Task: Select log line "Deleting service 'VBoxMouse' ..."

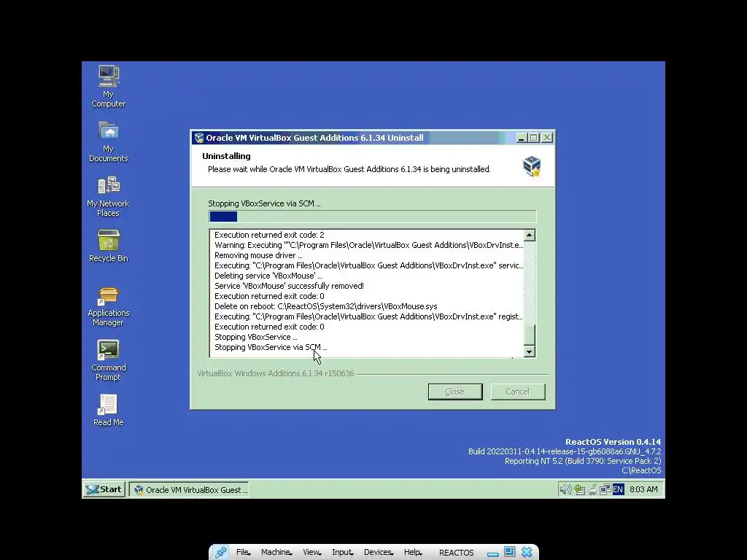Action: [268, 276]
